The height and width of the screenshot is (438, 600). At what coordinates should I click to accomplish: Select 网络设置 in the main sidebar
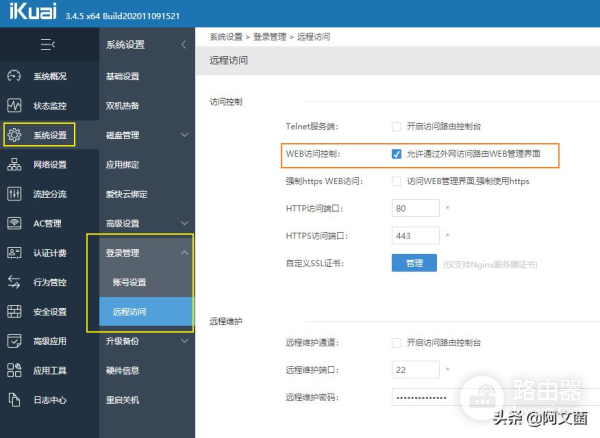pyautogui.click(x=50, y=164)
